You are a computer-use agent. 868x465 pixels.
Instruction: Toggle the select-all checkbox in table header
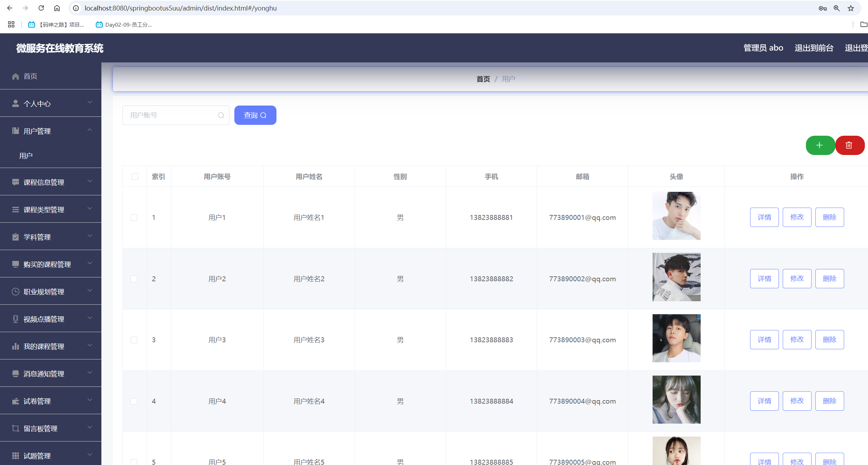point(135,177)
